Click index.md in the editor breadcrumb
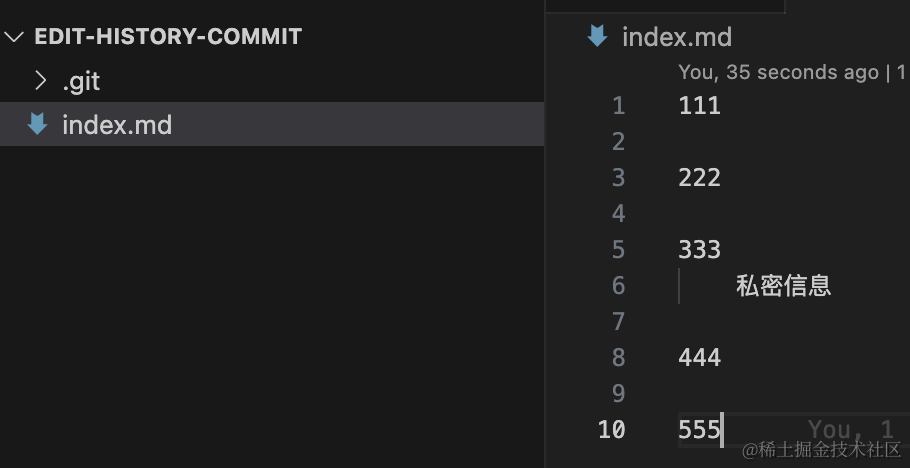This screenshot has height=468, width=910. tap(677, 38)
